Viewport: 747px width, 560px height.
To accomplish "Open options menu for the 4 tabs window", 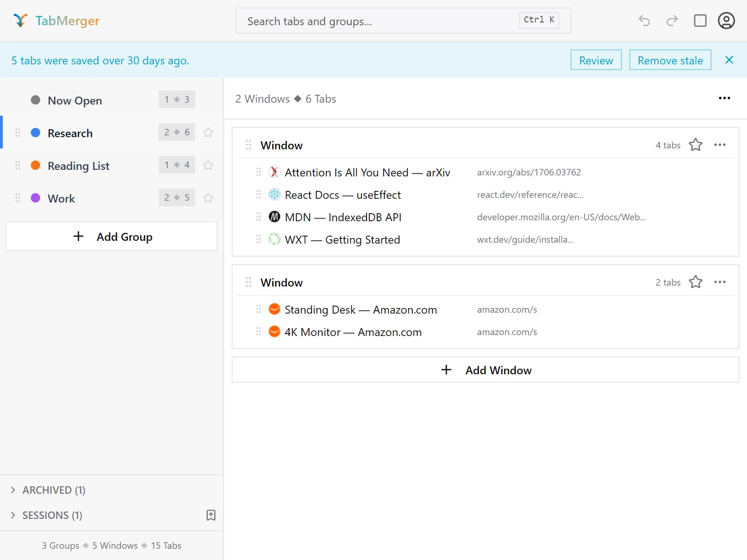I will tap(720, 145).
